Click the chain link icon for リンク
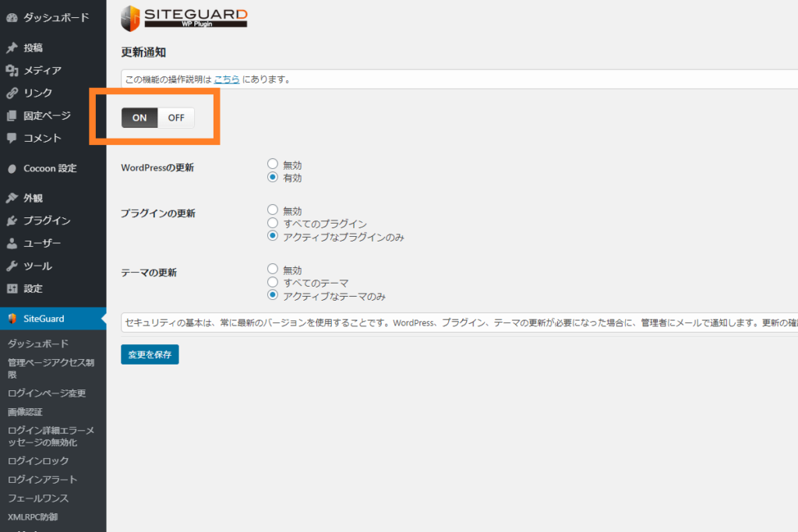Viewport: 798px width, 532px height. coord(12,93)
